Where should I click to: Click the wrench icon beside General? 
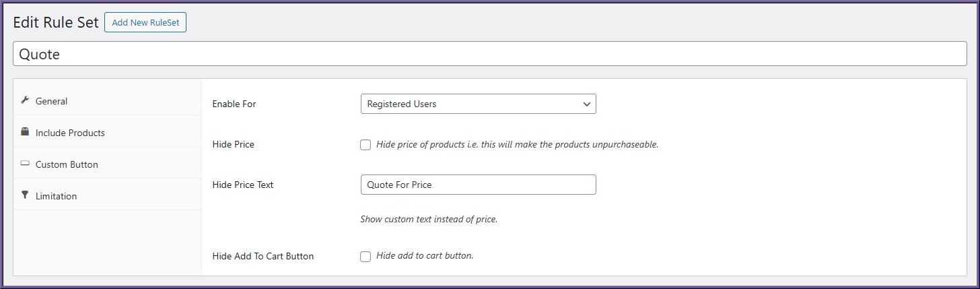pos(25,100)
